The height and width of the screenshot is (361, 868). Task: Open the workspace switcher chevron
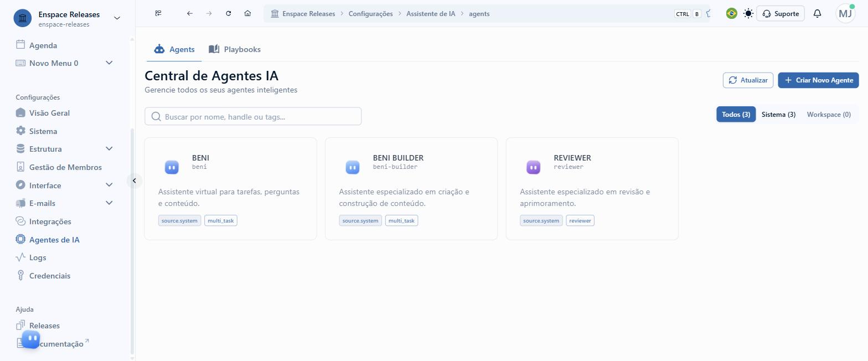117,18
